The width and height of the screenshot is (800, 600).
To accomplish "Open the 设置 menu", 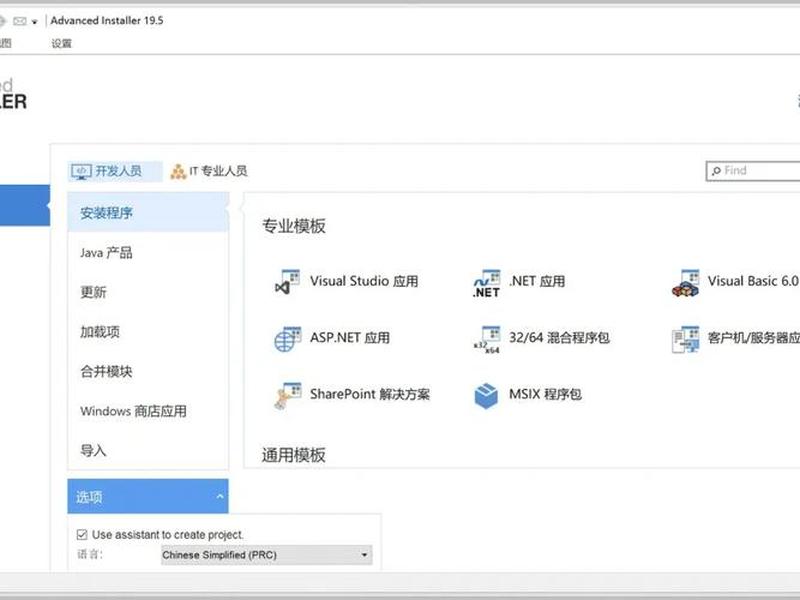I will [61, 43].
